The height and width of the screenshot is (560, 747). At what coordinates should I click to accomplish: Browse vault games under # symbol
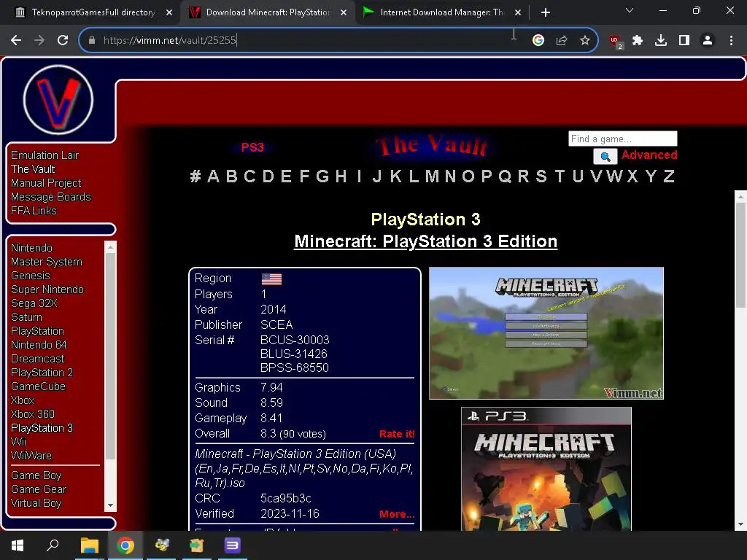point(195,176)
